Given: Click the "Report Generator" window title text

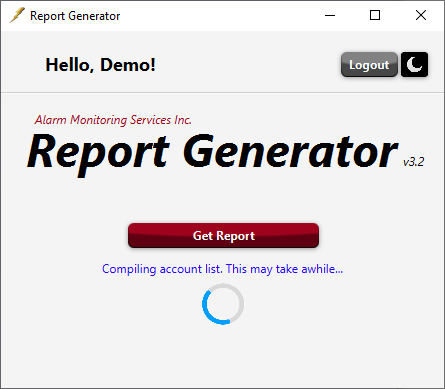Looking at the screenshot, I should (x=75, y=16).
